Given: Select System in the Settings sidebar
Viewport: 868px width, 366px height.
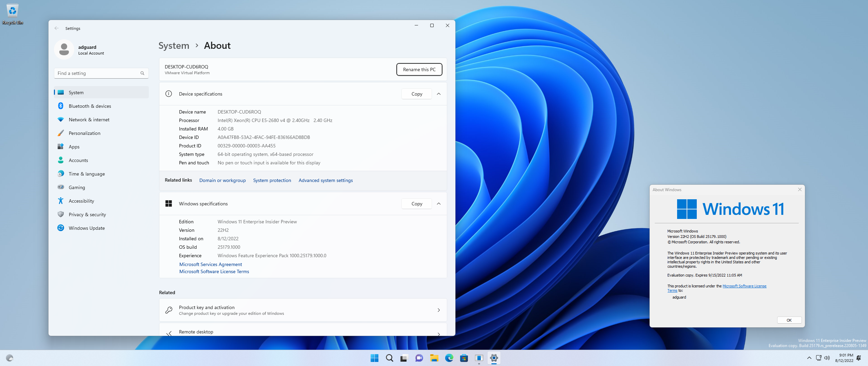Looking at the screenshot, I should 101,93.
